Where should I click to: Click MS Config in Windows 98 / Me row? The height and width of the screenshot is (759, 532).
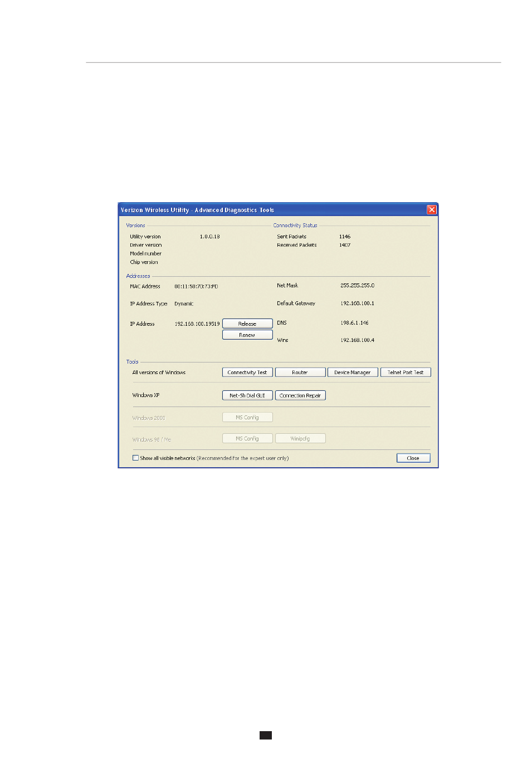pyautogui.click(x=247, y=438)
